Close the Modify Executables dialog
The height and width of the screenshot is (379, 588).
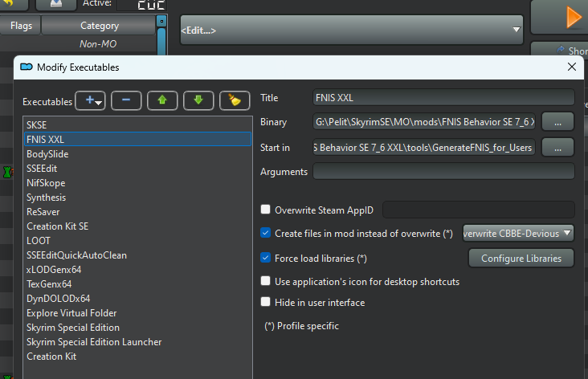coord(571,67)
